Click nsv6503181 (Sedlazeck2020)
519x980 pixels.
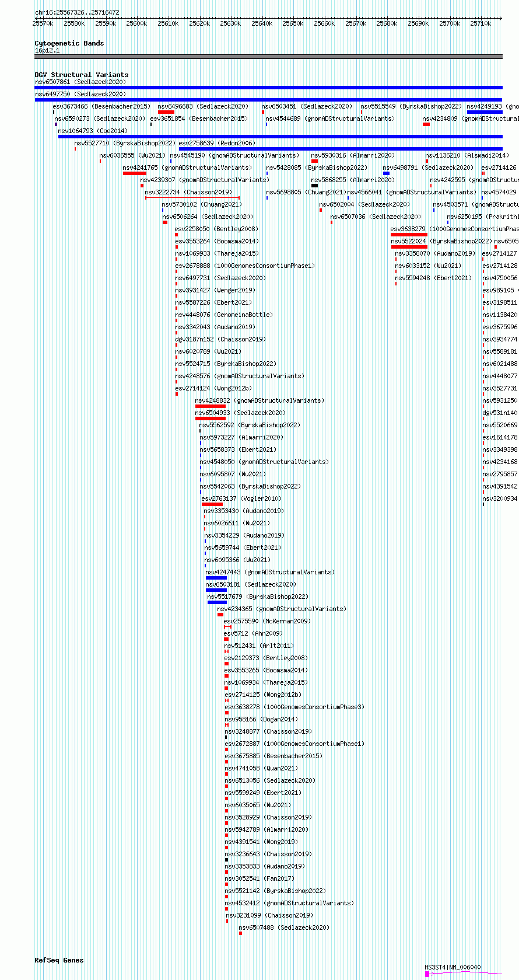(251, 584)
